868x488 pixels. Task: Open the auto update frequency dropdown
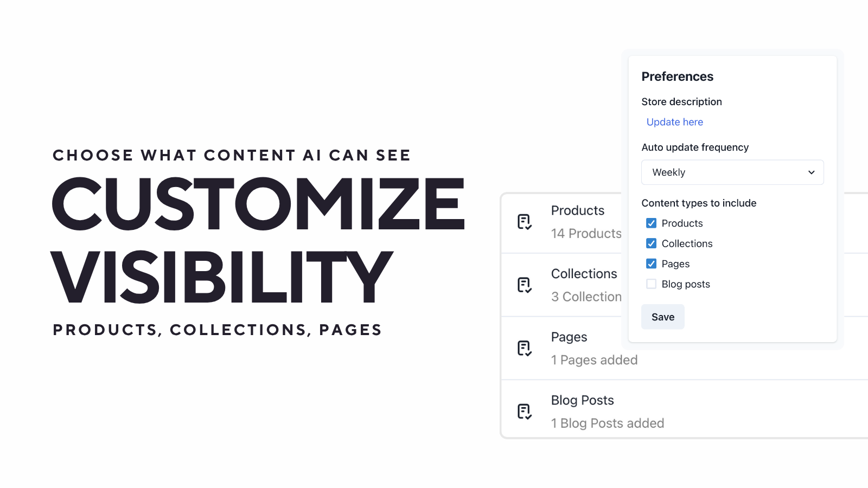(x=732, y=172)
